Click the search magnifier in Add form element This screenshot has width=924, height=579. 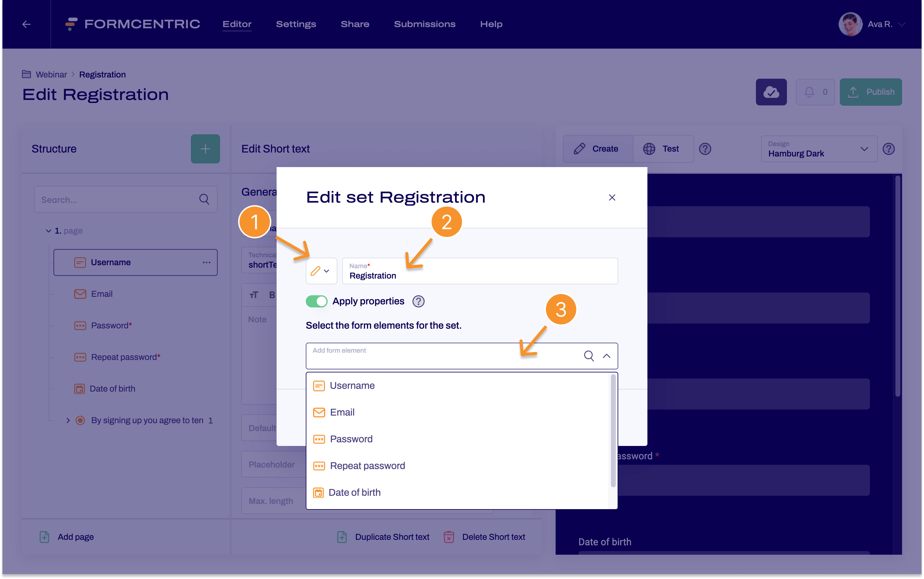coord(589,356)
